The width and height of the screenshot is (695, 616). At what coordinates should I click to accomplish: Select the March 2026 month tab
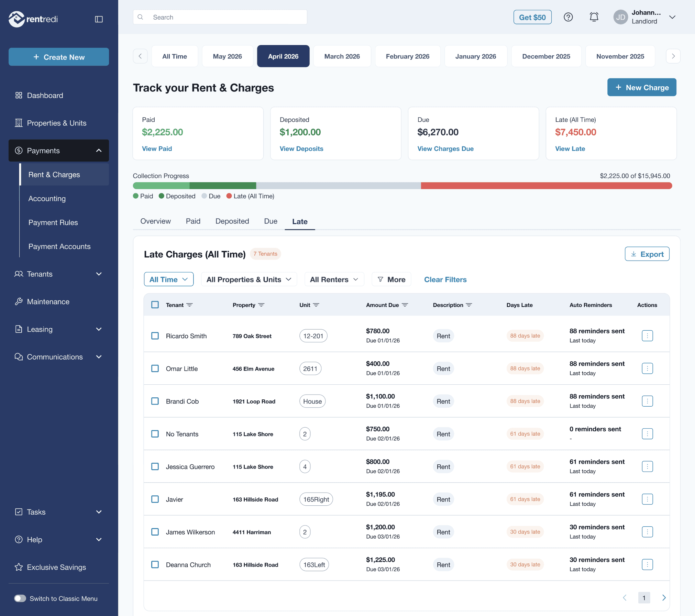pyautogui.click(x=342, y=56)
